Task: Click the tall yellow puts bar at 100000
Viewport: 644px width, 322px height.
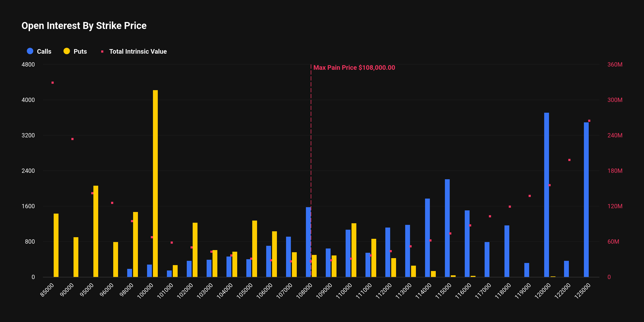Action: 155,184
